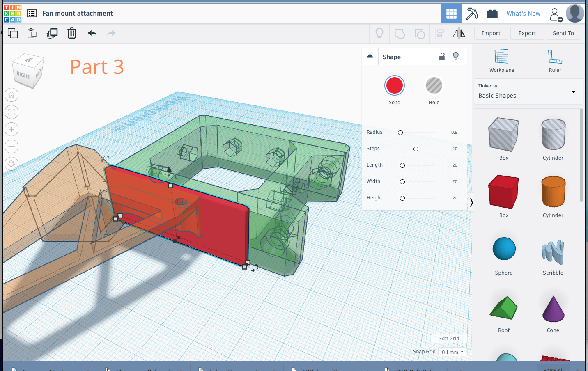The image size is (588, 371).
Task: Open the user profile avatar
Action: (575, 14)
